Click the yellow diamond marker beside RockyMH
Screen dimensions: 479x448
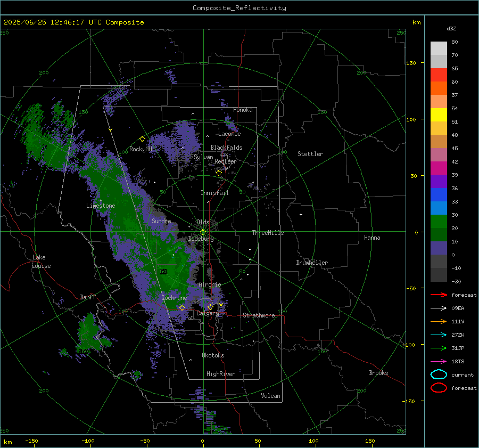142,139
